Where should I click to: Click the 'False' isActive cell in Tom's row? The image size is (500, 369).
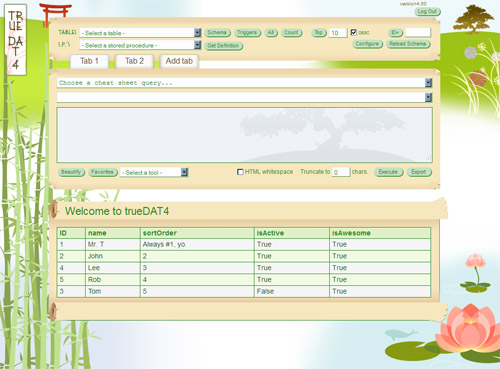[292, 291]
